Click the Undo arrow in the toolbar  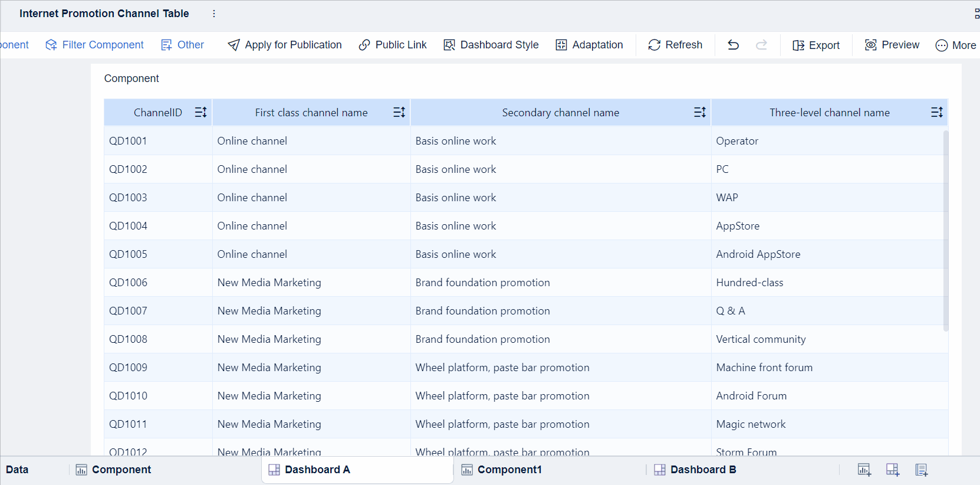733,45
